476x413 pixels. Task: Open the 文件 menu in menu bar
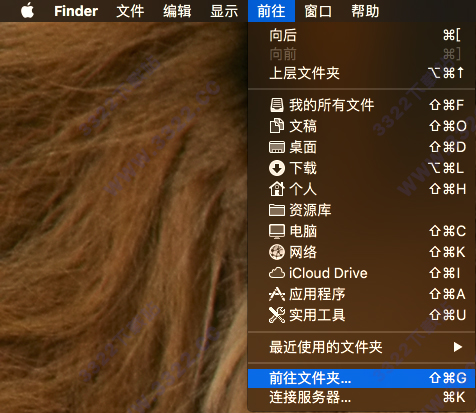point(130,11)
